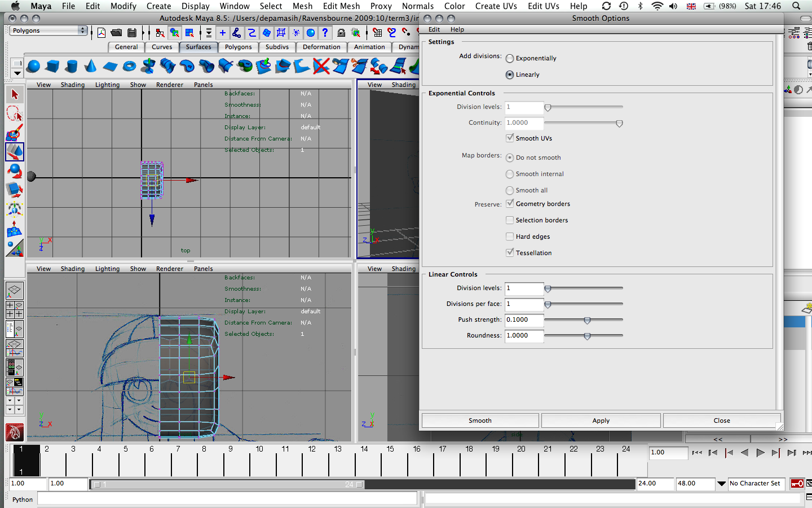
Task: Create a NURBS plane from shelf
Action: tap(110, 67)
